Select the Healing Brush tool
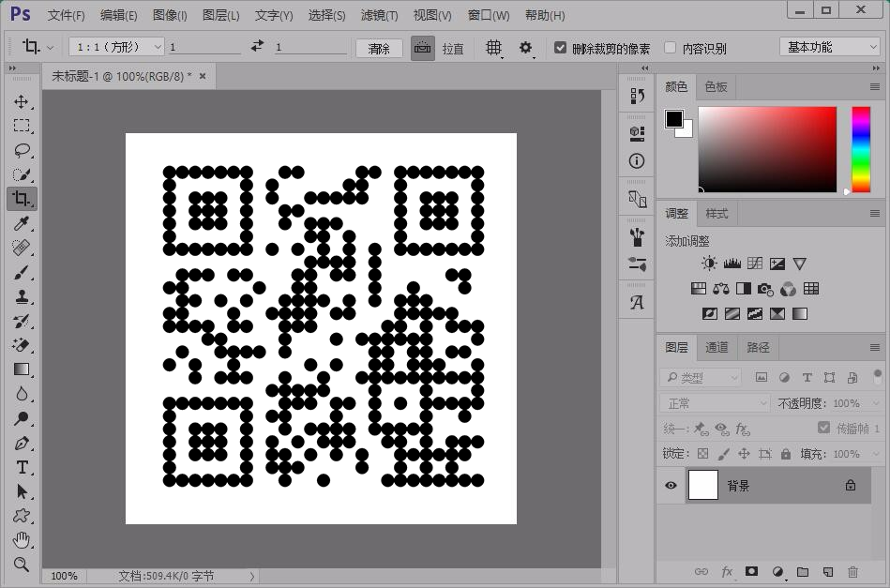Image resolution: width=890 pixels, height=588 pixels. [x=22, y=248]
